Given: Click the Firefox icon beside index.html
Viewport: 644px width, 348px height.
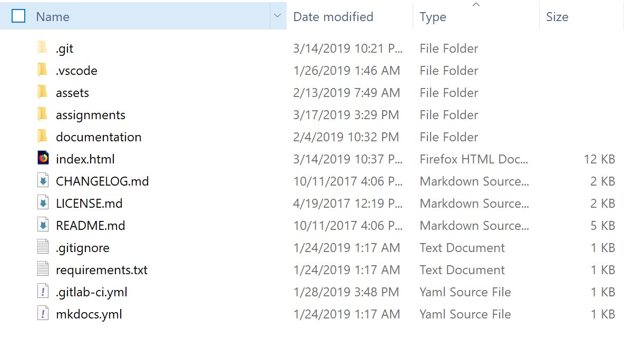Looking at the screenshot, I should coord(43,159).
